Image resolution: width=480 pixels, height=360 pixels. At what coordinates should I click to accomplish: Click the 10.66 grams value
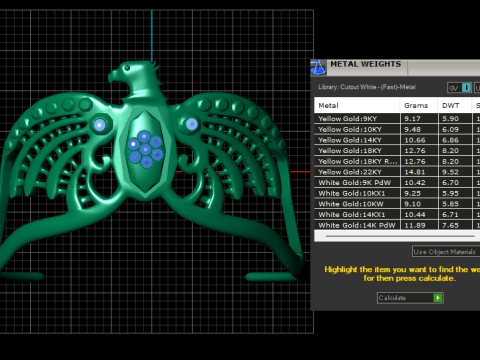pyautogui.click(x=415, y=140)
